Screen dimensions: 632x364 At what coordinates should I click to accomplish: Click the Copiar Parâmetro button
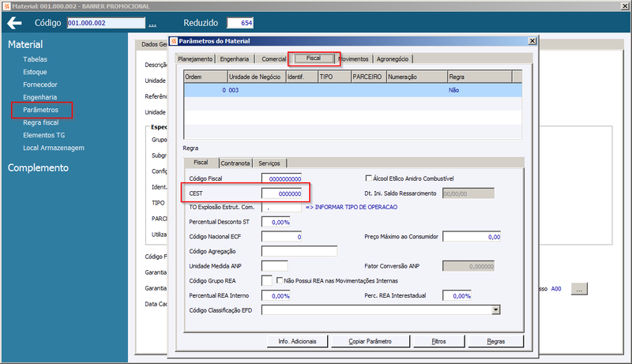pyautogui.click(x=370, y=341)
